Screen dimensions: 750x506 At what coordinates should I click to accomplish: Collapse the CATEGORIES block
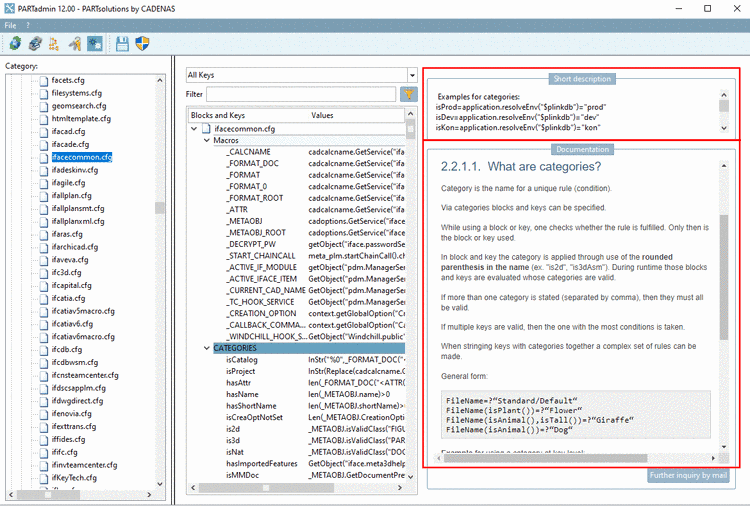(x=207, y=348)
